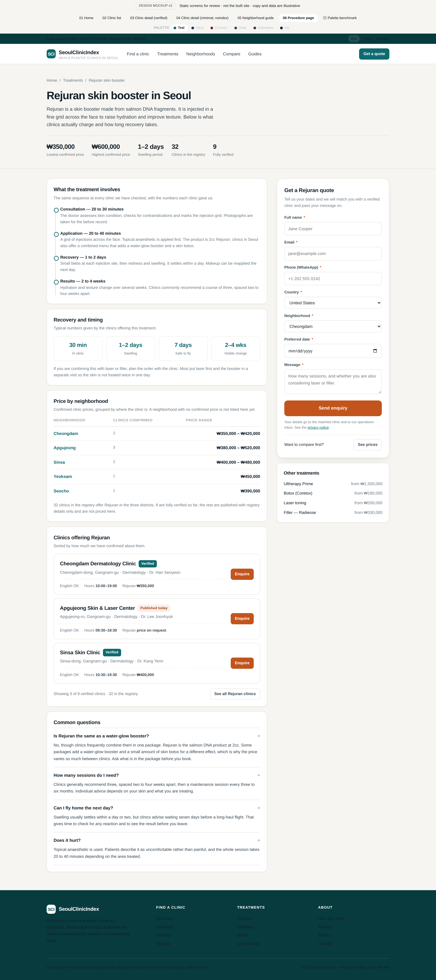This screenshot has height=980, width=436.
Task: Switch palette to Ink
Action: [284, 28]
